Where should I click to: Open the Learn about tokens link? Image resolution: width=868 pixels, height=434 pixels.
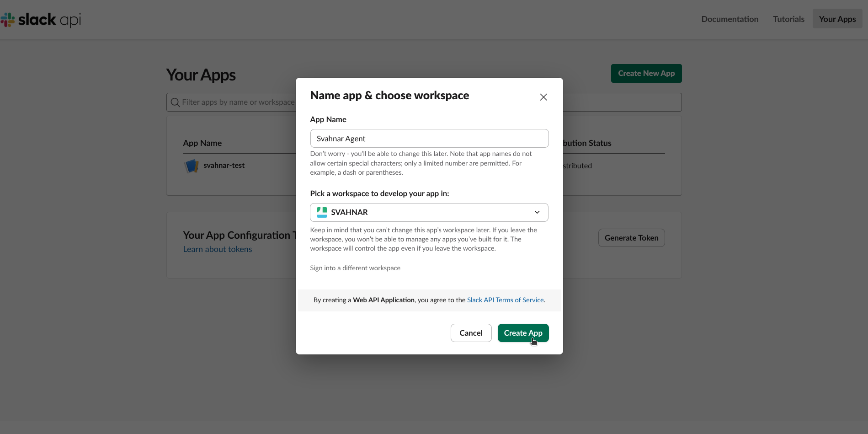coord(218,249)
